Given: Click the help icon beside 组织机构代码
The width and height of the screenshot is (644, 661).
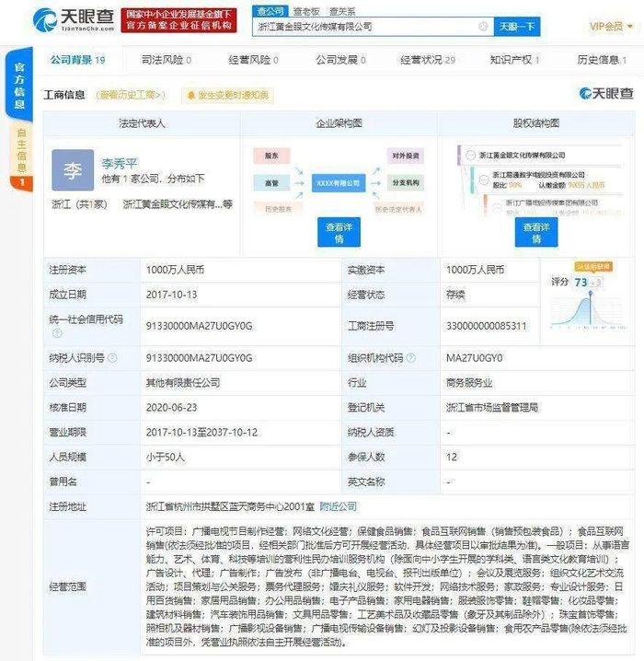Looking at the screenshot, I should point(411,358).
